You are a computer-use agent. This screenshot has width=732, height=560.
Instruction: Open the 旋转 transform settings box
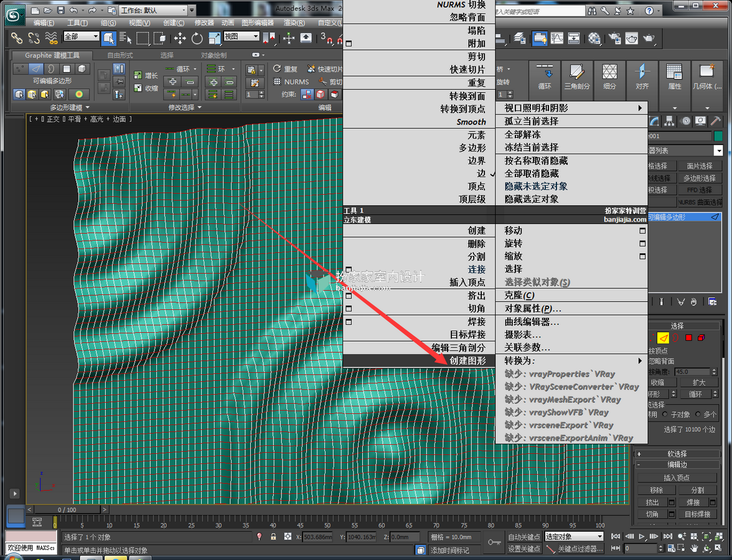tap(642, 243)
